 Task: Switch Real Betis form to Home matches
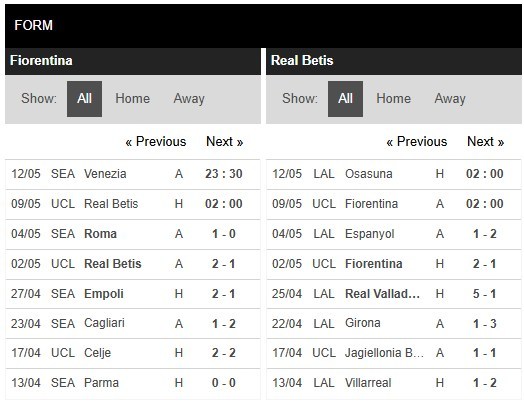[394, 99]
